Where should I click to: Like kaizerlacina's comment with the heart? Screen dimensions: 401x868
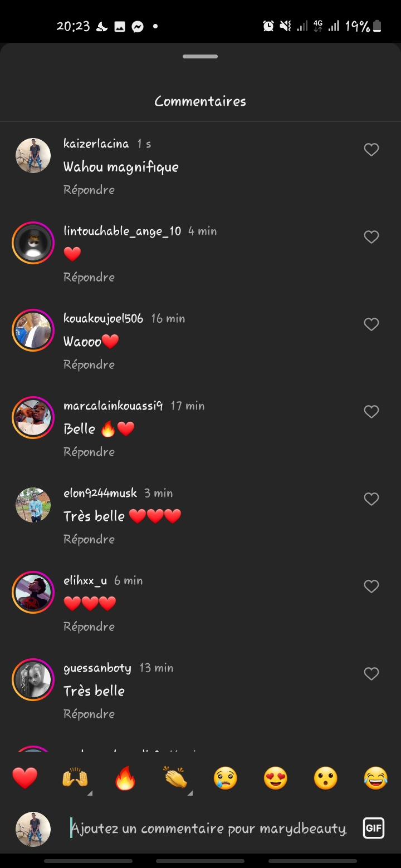point(371,150)
